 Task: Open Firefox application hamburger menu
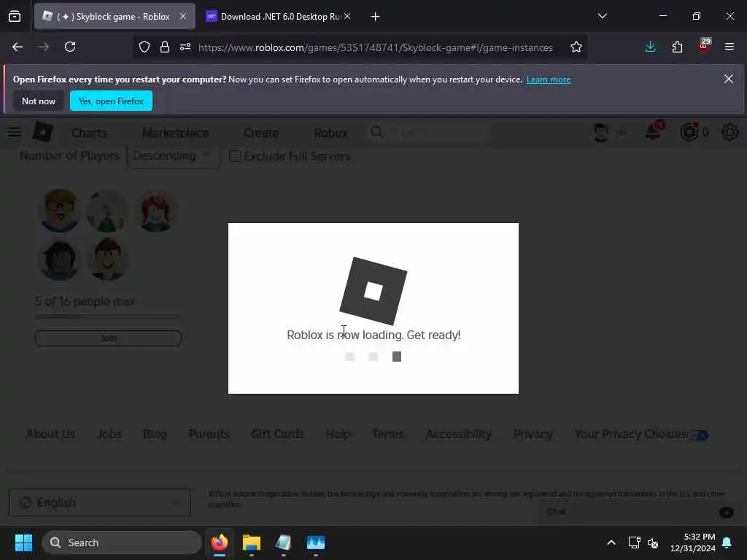[729, 47]
